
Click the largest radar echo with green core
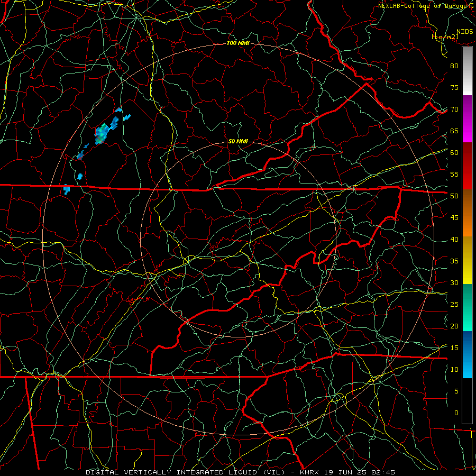102,133
